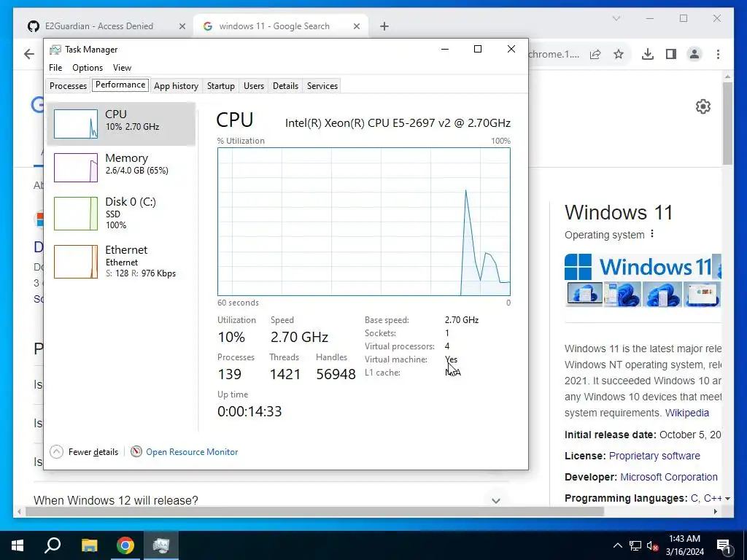
Task: Open the Chrome profile avatar
Action: click(x=694, y=54)
